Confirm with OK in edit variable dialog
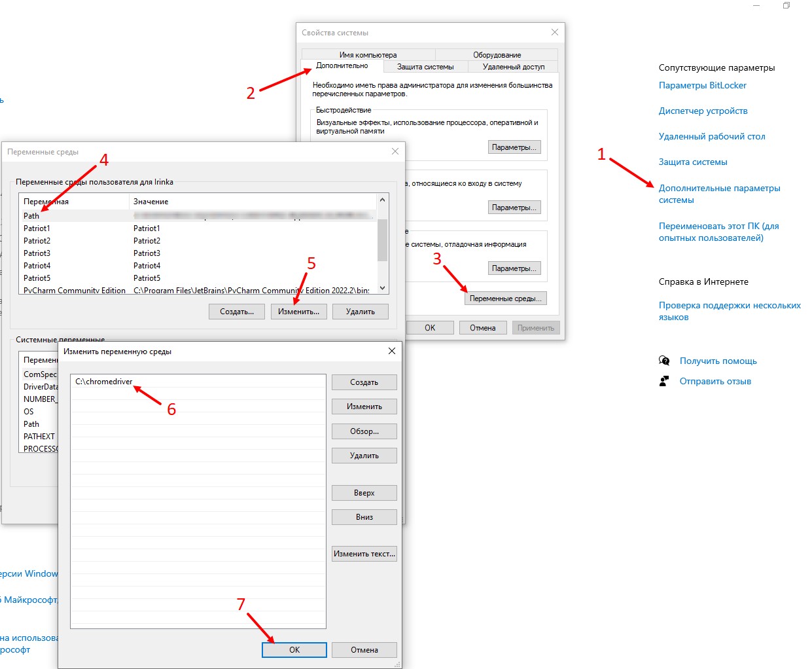Image resolution: width=812 pixels, height=669 pixels. (294, 650)
